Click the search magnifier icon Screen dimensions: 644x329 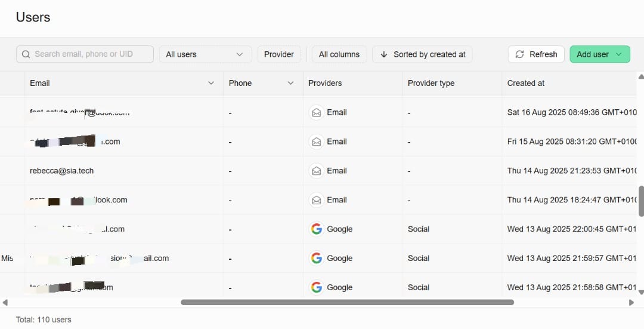click(26, 54)
